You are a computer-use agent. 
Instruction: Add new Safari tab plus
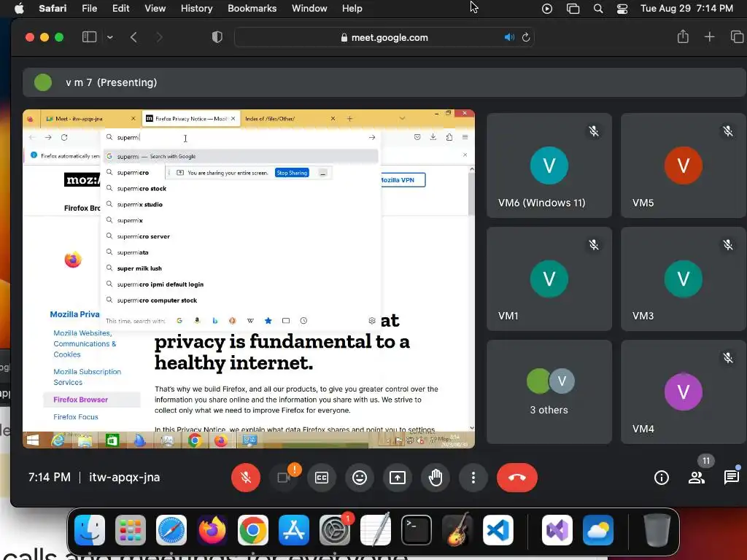709,37
